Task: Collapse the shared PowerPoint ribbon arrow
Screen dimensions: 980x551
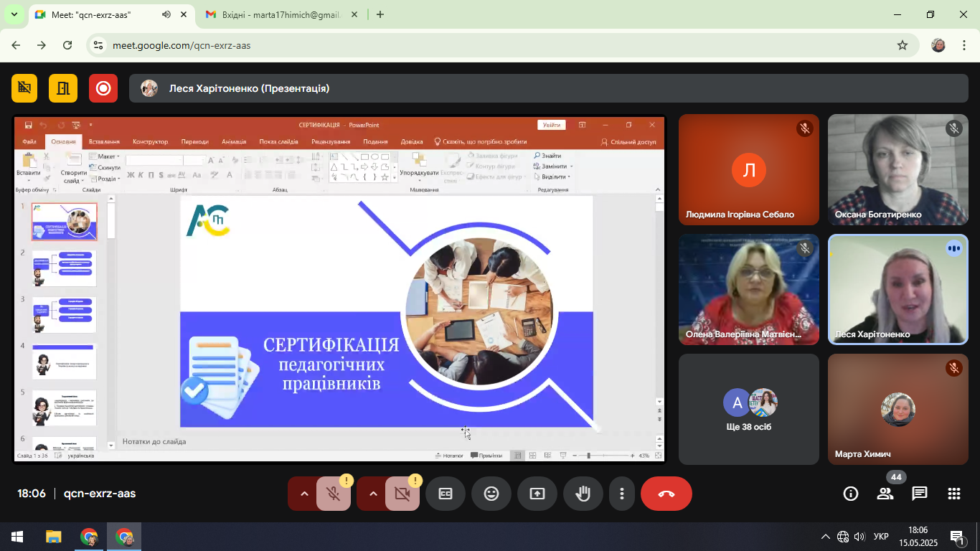Action: (659, 189)
